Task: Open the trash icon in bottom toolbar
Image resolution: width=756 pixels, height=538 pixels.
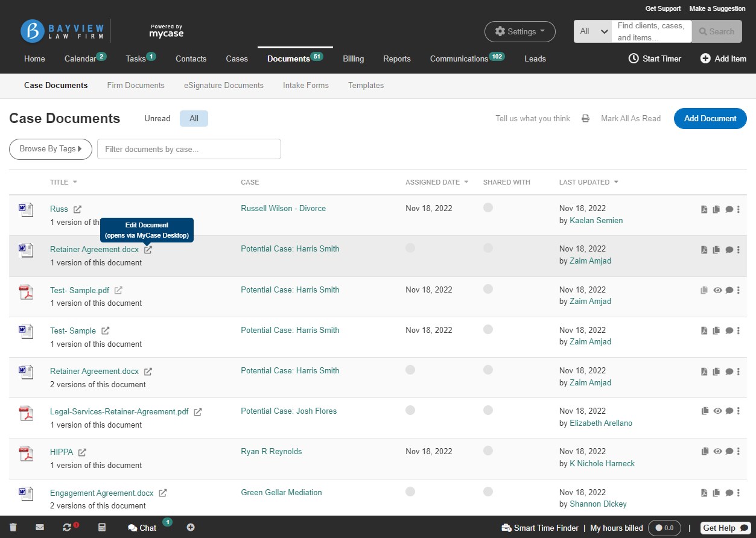Action: pyautogui.click(x=13, y=527)
